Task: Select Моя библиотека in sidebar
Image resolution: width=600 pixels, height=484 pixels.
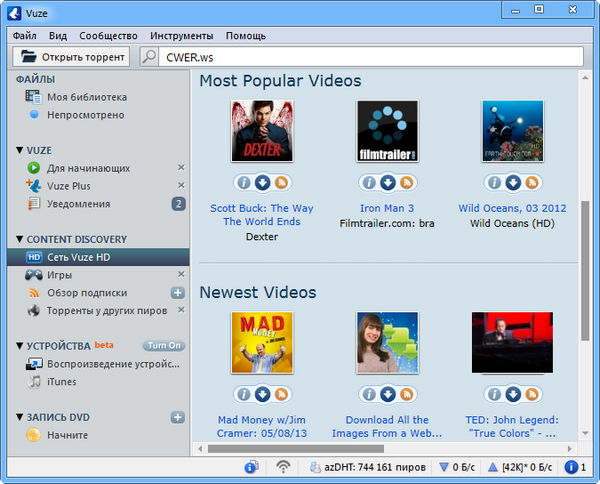Action: pos(87,97)
